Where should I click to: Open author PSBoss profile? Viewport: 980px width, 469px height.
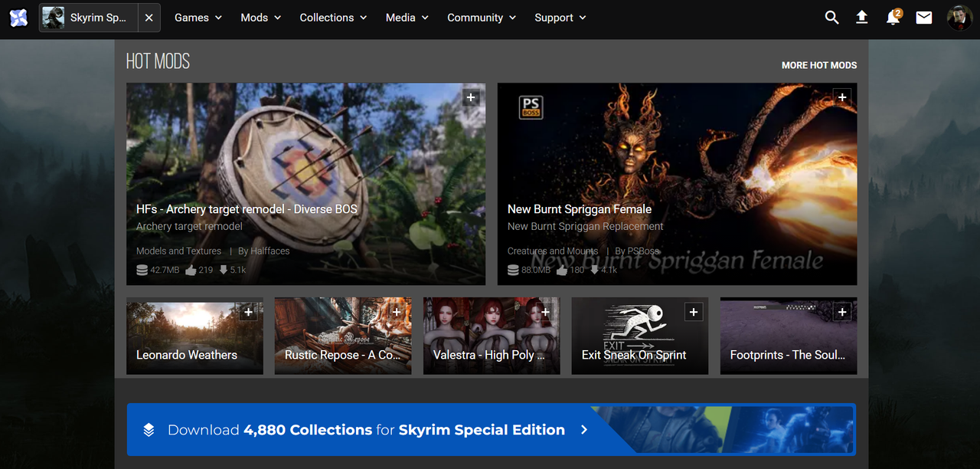644,251
